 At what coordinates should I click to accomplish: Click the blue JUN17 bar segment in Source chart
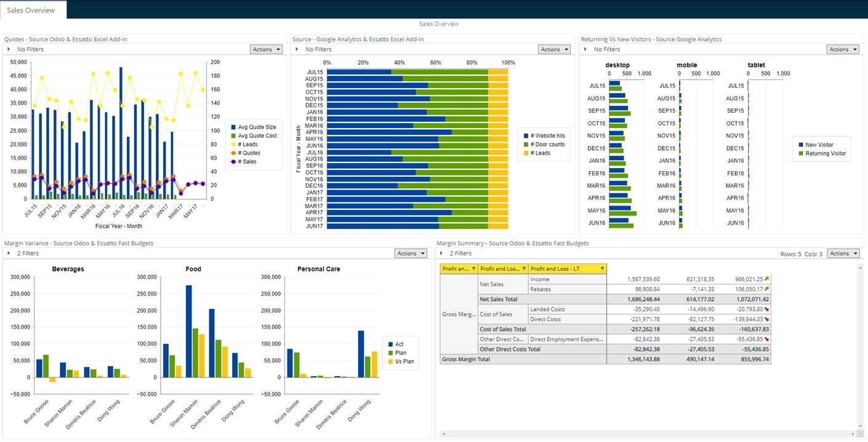coord(382,226)
